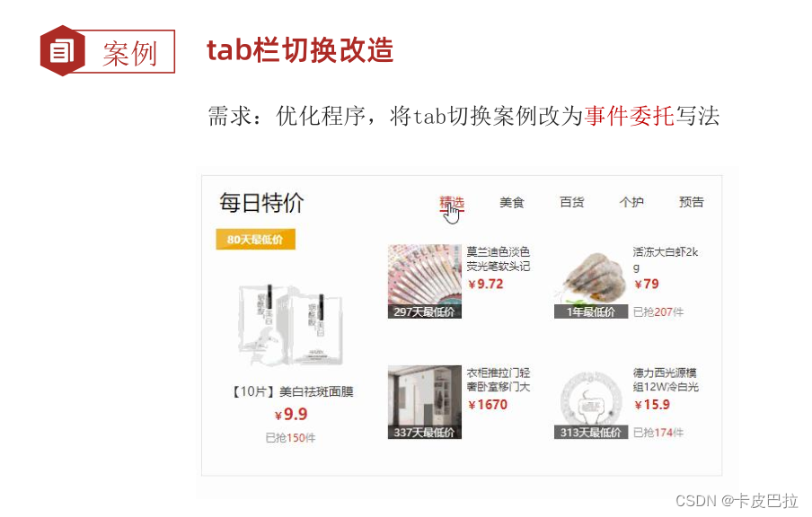Viewport: 812px width, 517px height.
Task: Click the highlighter pens product thumbnail
Action: (425, 281)
